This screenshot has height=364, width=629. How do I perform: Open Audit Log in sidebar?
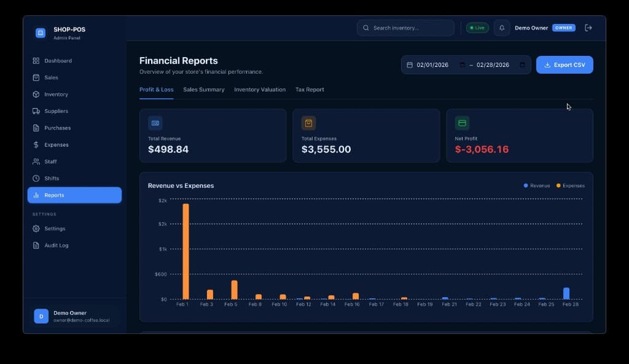click(x=74, y=246)
